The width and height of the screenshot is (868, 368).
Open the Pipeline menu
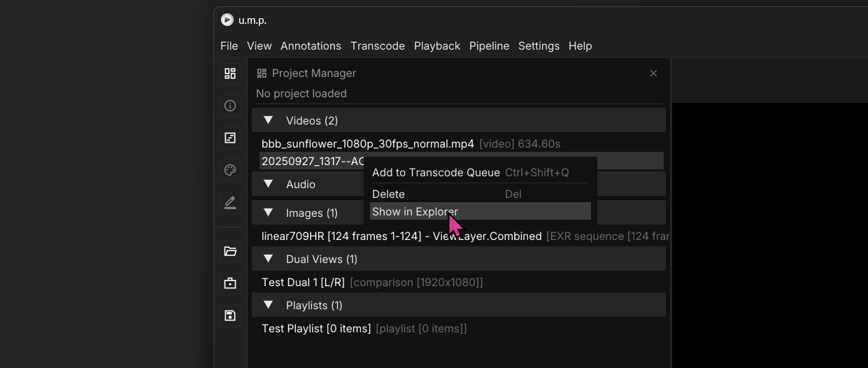coord(489,46)
